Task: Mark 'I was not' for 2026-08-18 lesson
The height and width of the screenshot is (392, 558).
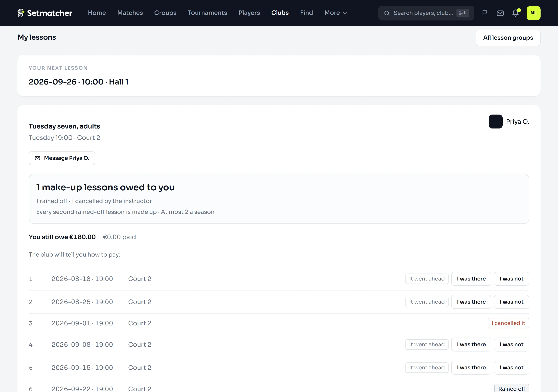Action: point(511,279)
